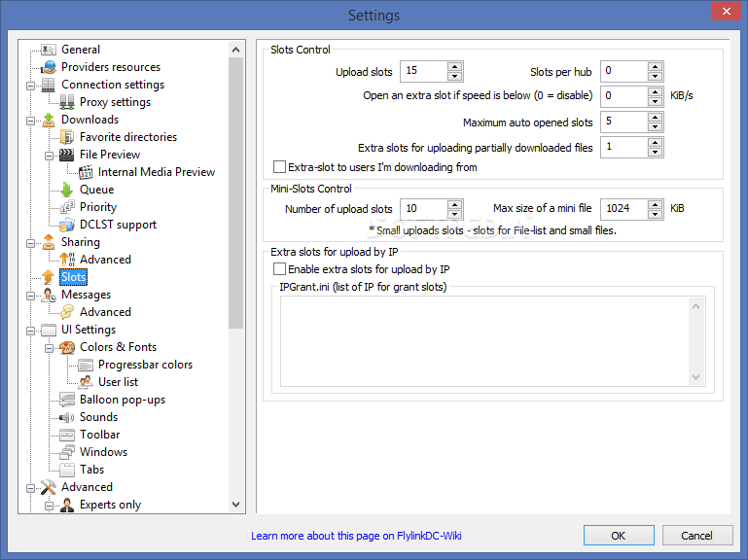Collapse the Messages tree node
Image resolution: width=748 pixels, height=560 pixels.
(x=30, y=297)
